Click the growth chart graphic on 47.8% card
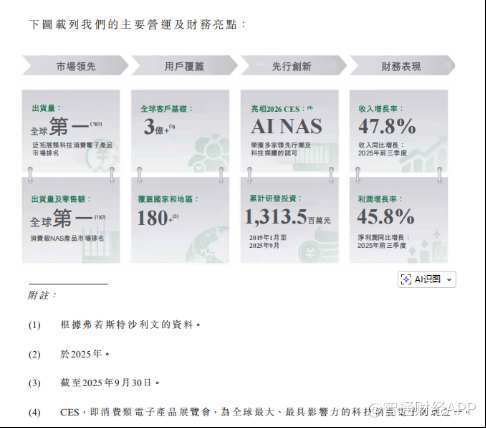Image resolution: width=486 pixels, height=428 pixels. pos(424,154)
